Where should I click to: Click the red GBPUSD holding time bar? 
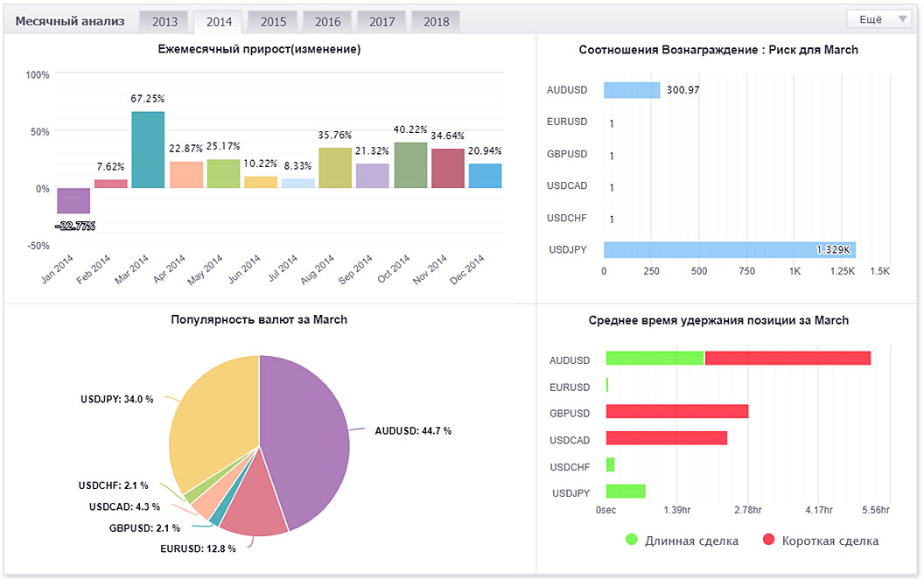[x=676, y=412]
